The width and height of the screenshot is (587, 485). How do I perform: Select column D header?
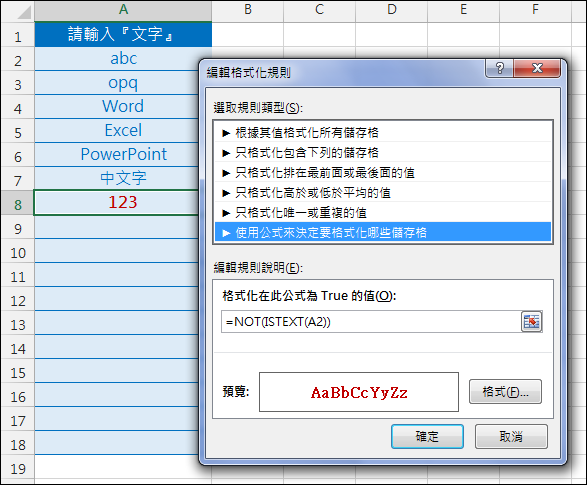tap(391, 10)
